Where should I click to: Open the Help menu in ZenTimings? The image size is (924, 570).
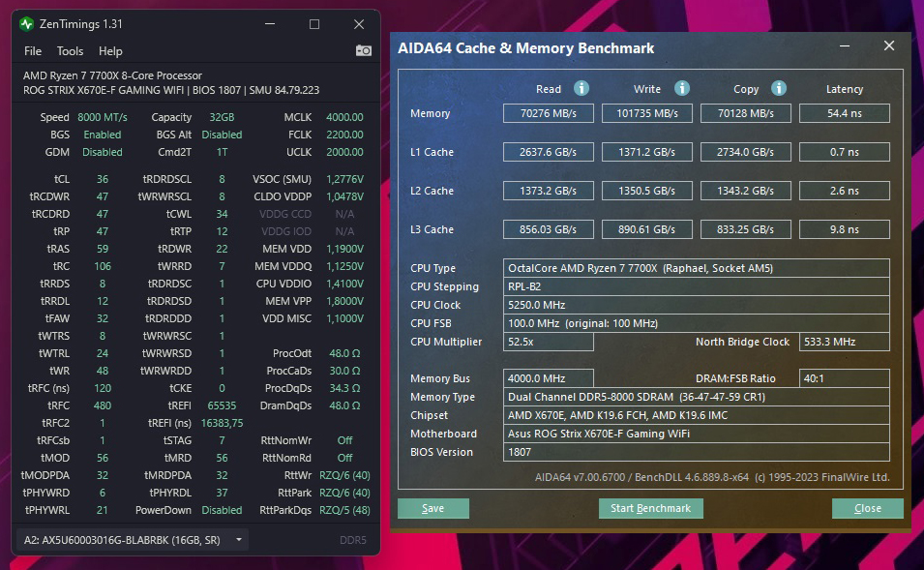pyautogui.click(x=110, y=51)
